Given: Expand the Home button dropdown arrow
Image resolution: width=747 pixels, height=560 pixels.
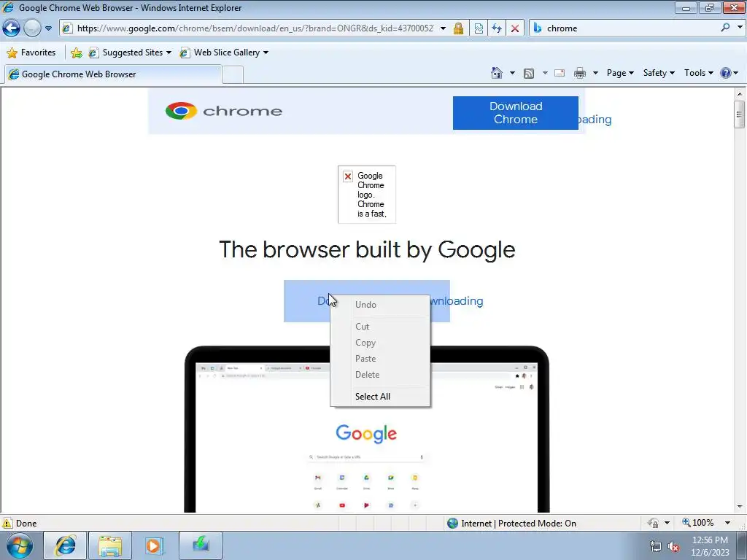Looking at the screenshot, I should pyautogui.click(x=512, y=73).
